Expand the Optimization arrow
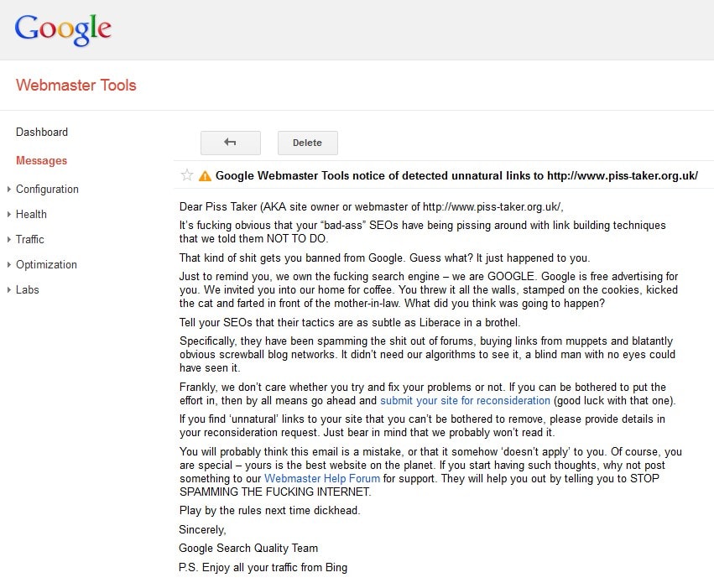The height and width of the screenshot is (588, 714). pyautogui.click(x=8, y=265)
